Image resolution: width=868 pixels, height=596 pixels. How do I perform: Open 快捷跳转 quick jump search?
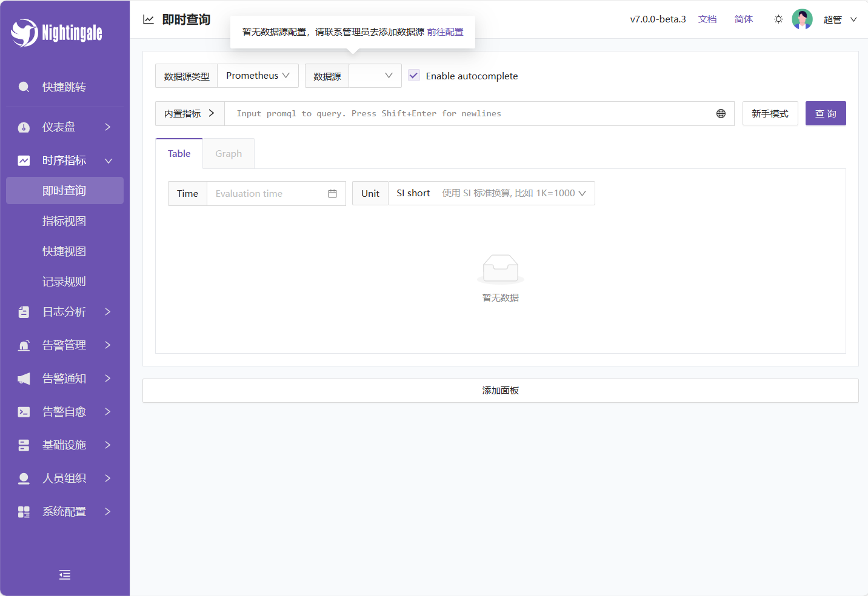click(x=64, y=87)
